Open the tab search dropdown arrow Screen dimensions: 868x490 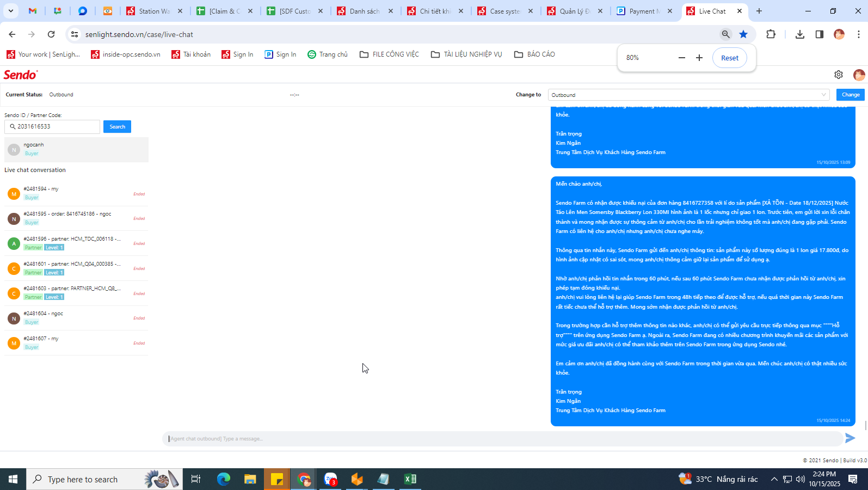coord(10,11)
